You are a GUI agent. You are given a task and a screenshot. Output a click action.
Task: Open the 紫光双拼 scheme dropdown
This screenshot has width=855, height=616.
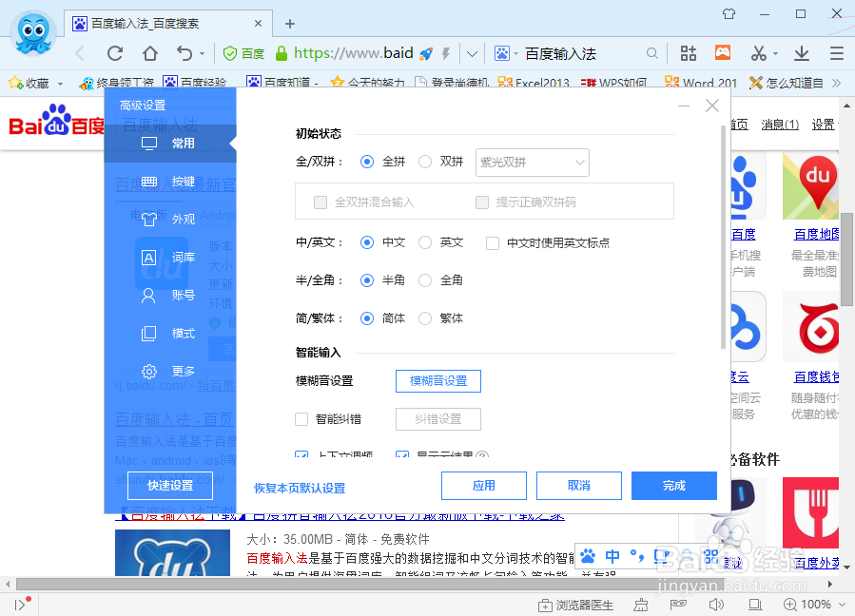pos(533,162)
